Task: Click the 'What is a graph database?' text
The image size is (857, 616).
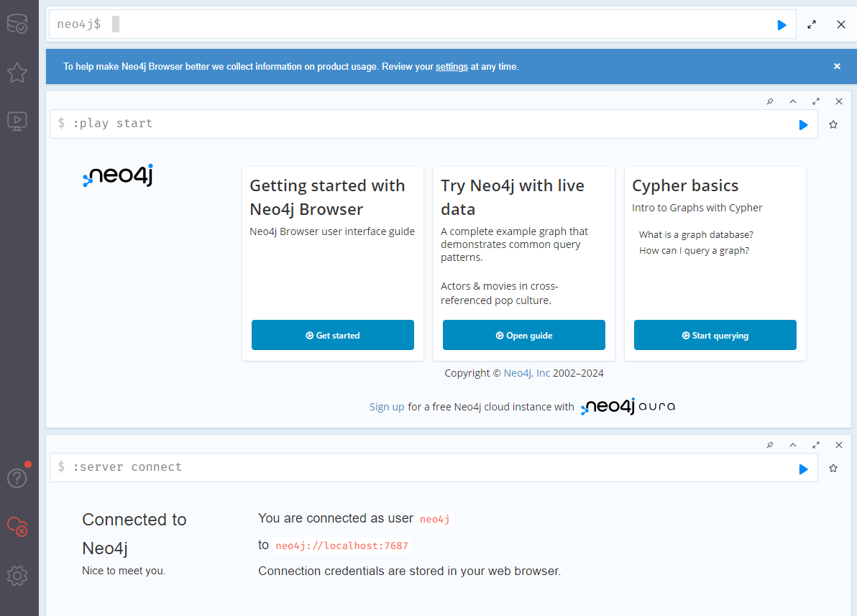Action: [x=696, y=234]
